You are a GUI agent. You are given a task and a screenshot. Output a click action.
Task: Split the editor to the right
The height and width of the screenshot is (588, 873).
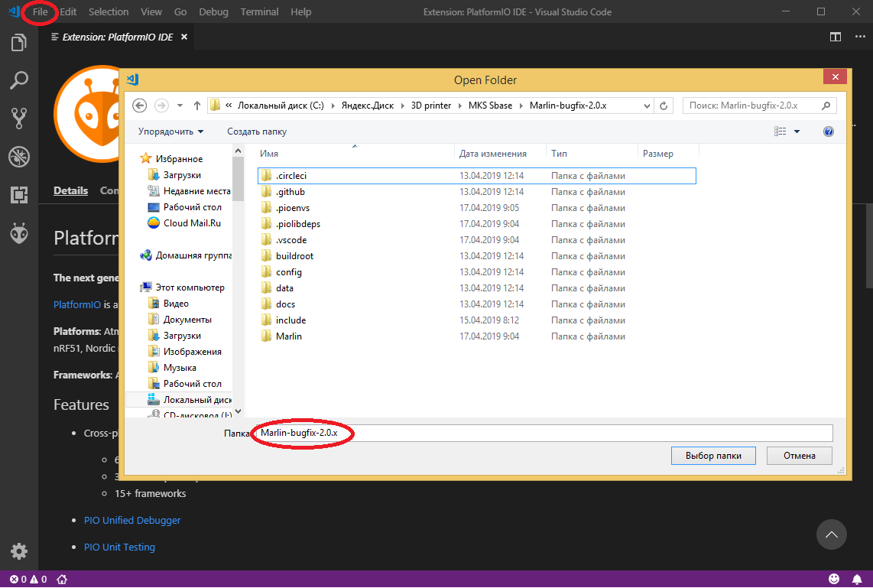[835, 37]
